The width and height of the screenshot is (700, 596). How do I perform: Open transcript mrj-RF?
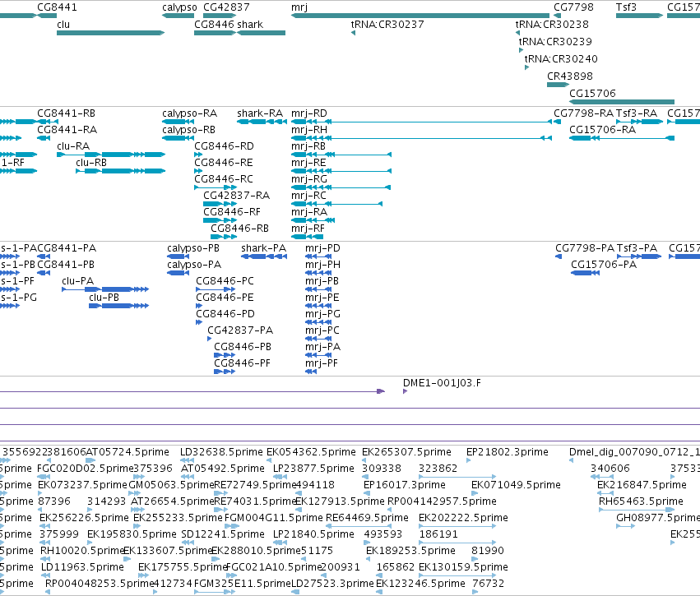[x=307, y=237]
